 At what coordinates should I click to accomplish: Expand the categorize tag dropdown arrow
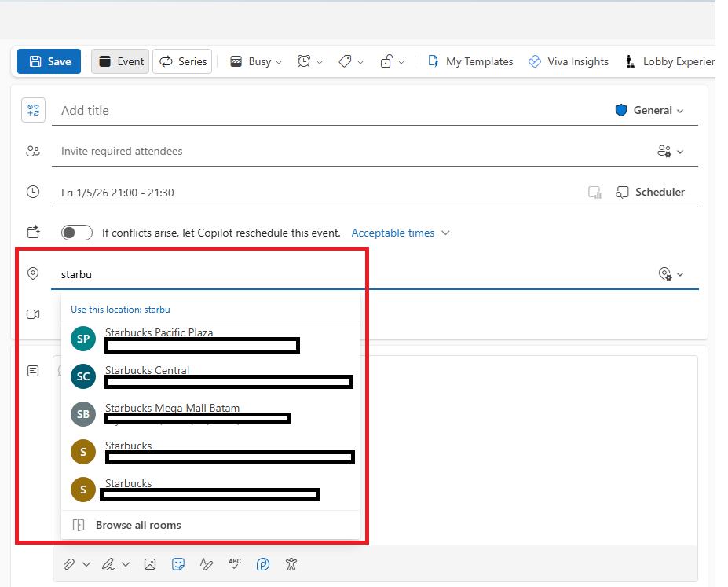tap(360, 62)
